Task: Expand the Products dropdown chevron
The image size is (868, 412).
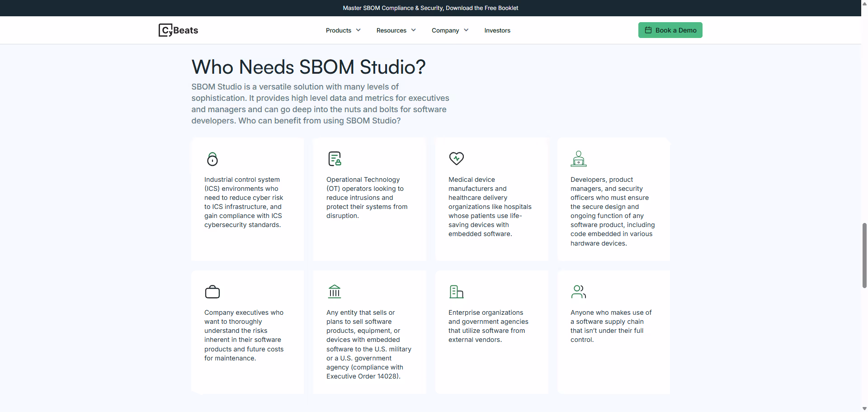Action: [x=359, y=30]
